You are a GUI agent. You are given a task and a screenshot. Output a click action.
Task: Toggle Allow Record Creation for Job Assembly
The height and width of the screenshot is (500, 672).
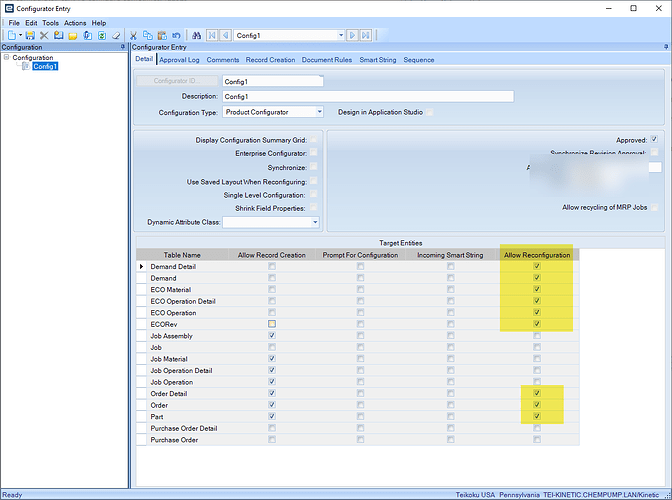pos(272,335)
